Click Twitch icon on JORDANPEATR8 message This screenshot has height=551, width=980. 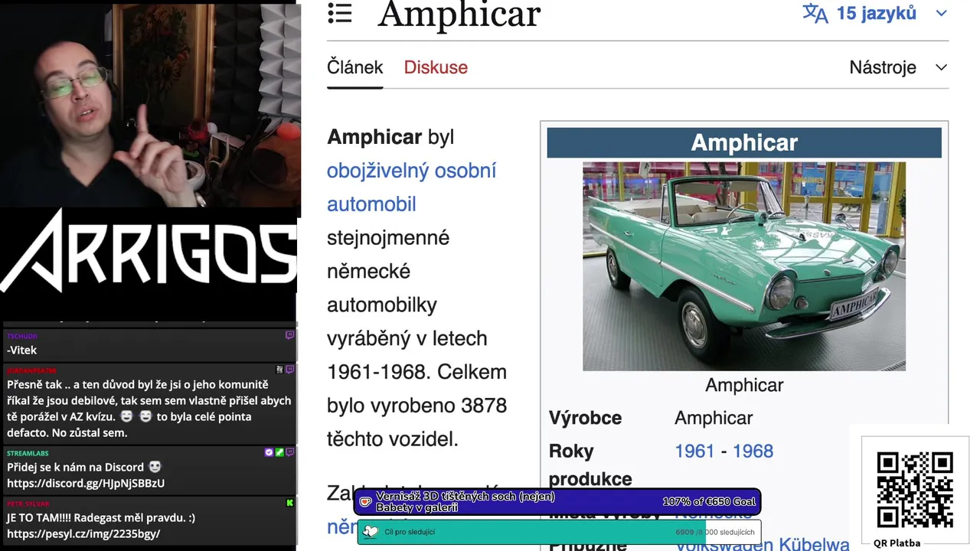(289, 370)
